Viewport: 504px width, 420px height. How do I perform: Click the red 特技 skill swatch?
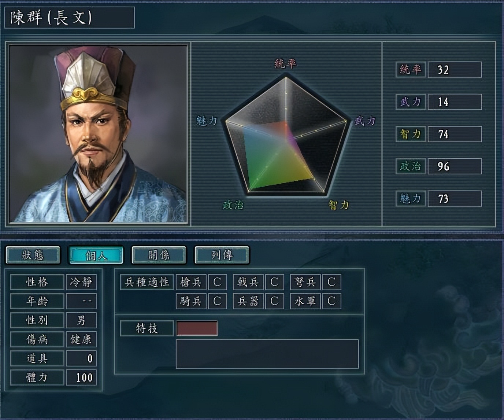[x=197, y=328]
